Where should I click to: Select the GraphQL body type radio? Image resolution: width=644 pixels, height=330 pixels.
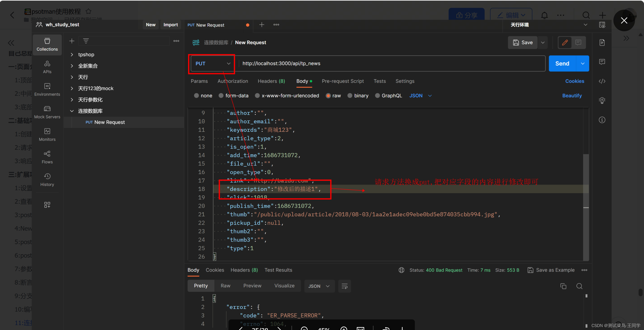point(377,96)
